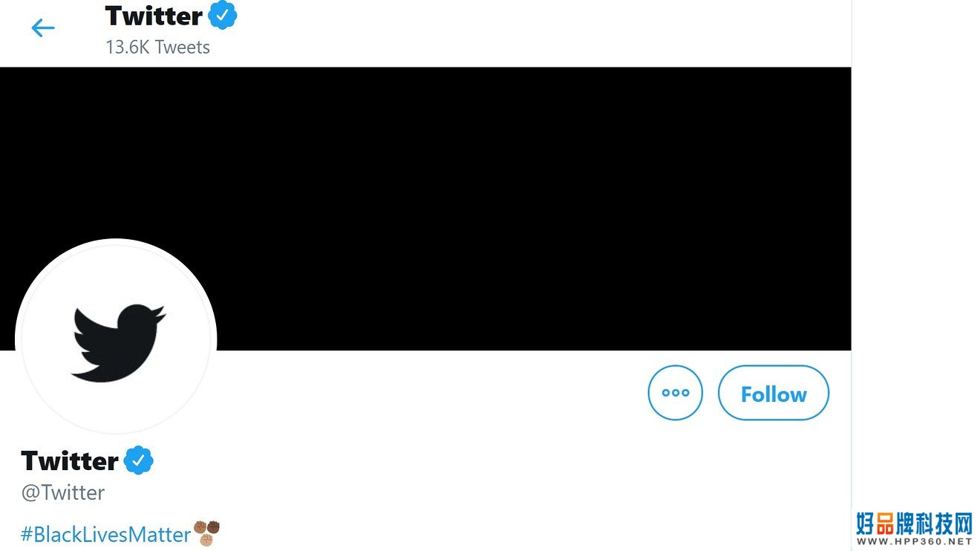Click the bold Twitter profile name

[x=70, y=461]
